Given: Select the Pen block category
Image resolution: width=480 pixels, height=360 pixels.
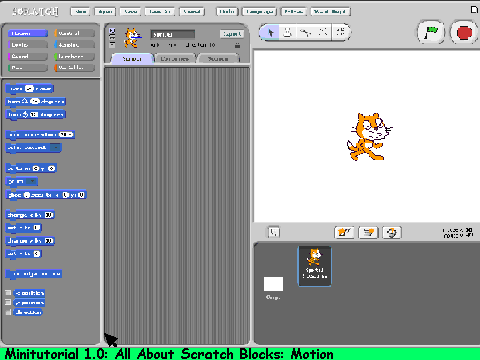Looking at the screenshot, I should tap(28, 68).
